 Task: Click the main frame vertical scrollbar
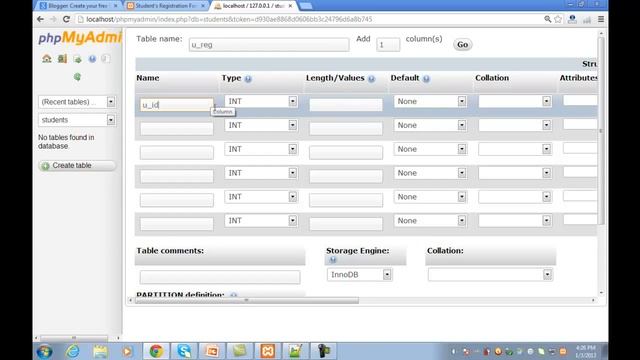pos(600,131)
